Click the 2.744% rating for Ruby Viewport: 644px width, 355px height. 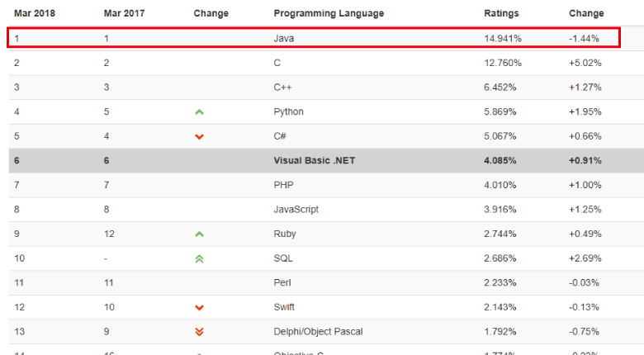(500, 234)
